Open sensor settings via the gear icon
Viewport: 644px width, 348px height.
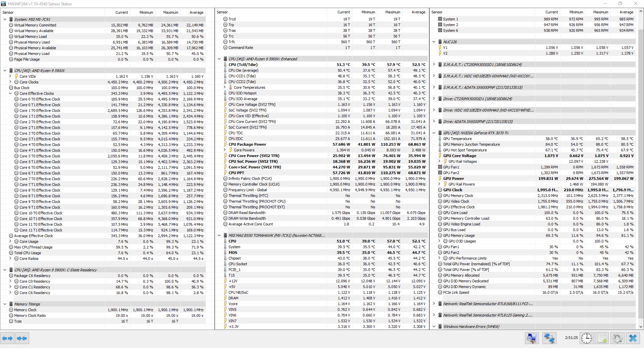coord(618,338)
